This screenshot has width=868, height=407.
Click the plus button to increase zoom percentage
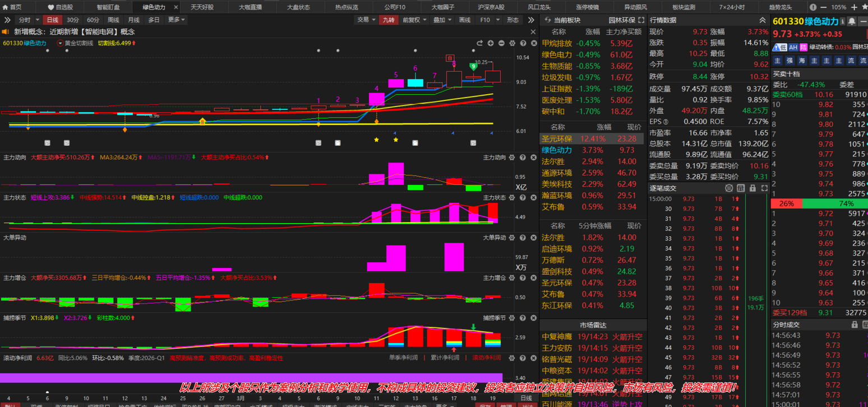[854, 7]
